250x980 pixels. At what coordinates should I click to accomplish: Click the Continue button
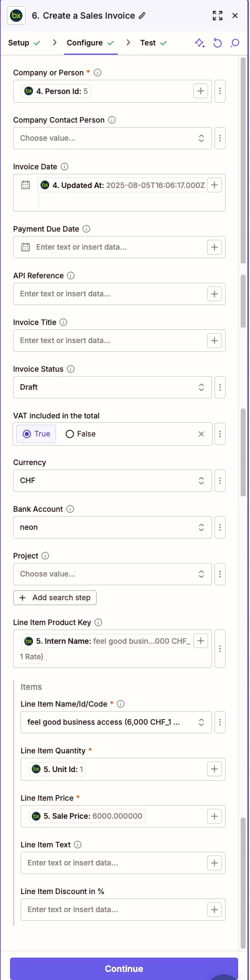124,969
